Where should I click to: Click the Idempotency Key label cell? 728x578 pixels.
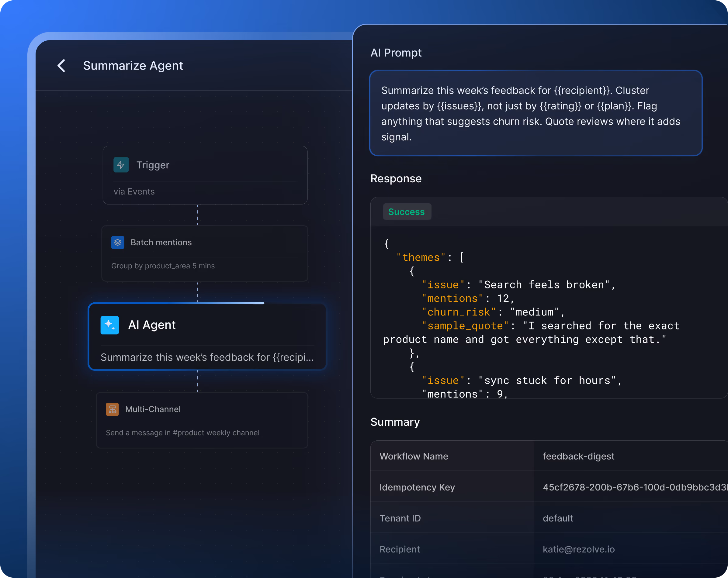[452, 487]
